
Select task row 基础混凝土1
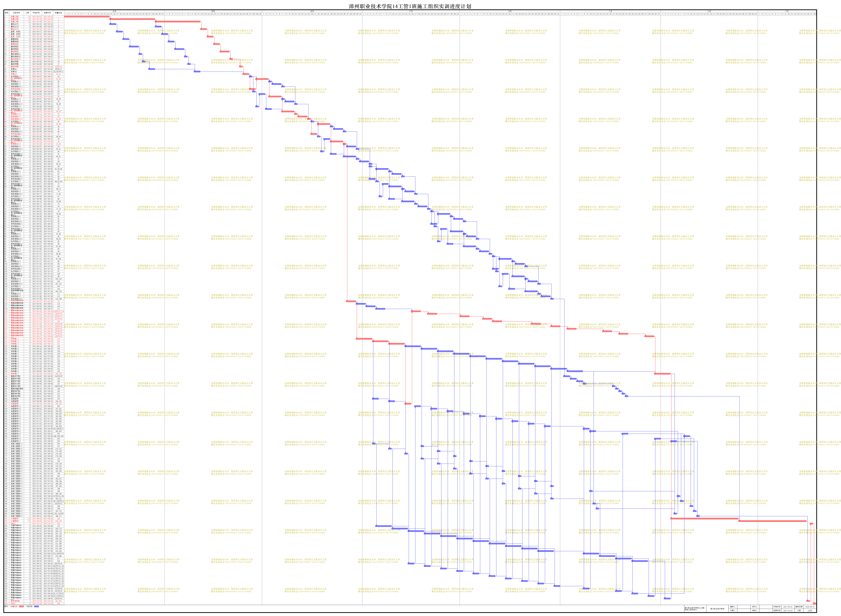coord(34,54)
